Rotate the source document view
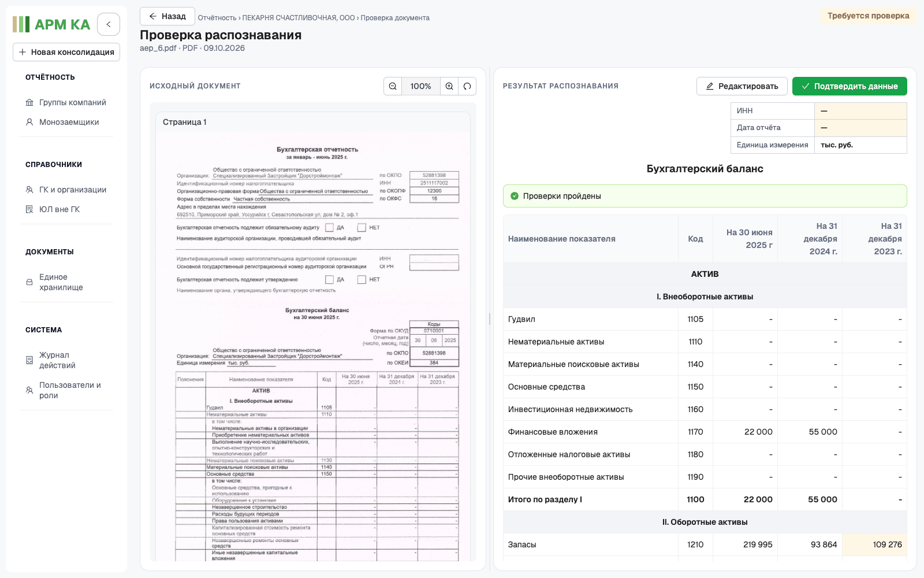Viewport: 924px width, 578px height. [467, 86]
